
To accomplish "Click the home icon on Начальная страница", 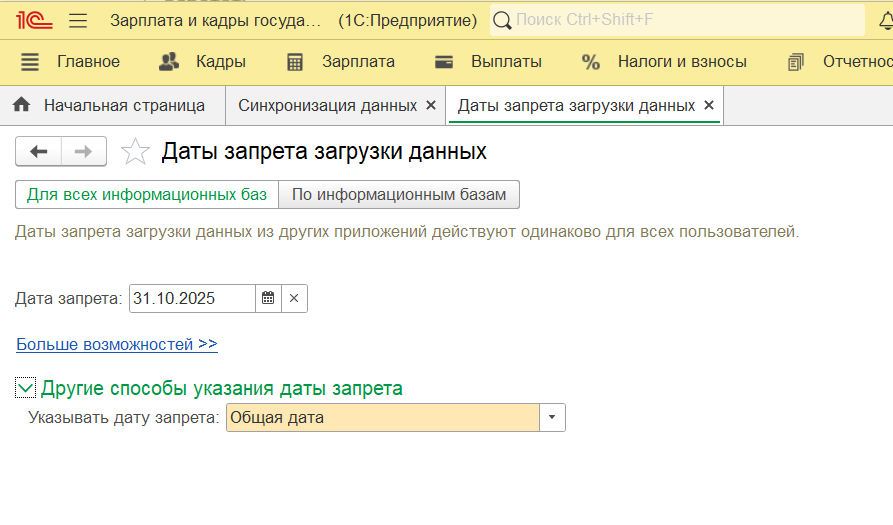I will [x=22, y=105].
